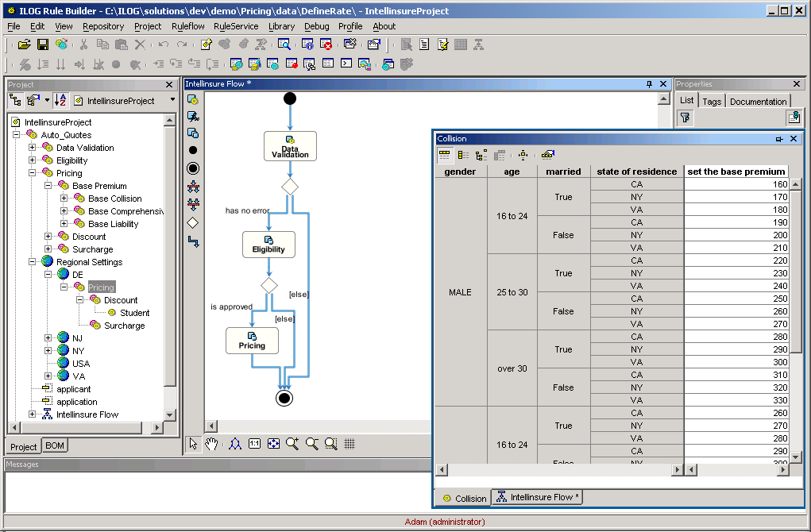The image size is (811, 532).
Task: Toggle the pin button on Intellinsure Flow panel
Action: (650, 83)
